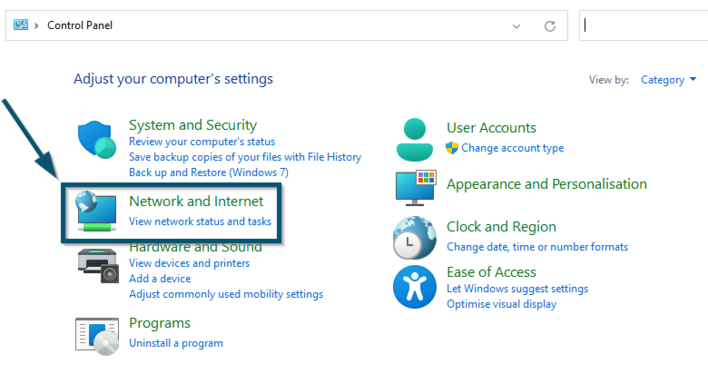Open Appearance and Personalisation category
The height and width of the screenshot is (374, 708).
[547, 184]
